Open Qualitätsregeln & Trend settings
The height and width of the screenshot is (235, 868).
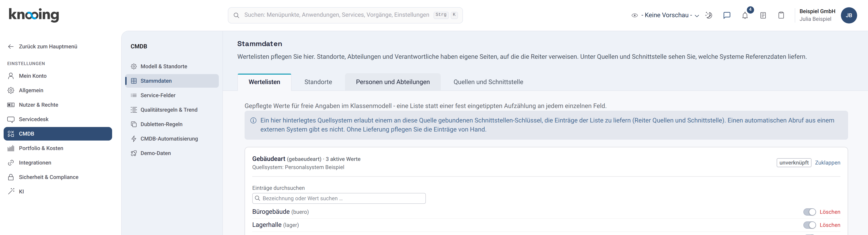[172, 110]
